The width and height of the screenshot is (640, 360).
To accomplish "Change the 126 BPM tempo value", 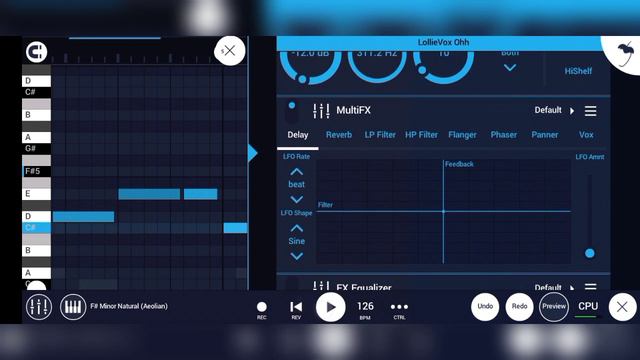I will pyautogui.click(x=365, y=310).
